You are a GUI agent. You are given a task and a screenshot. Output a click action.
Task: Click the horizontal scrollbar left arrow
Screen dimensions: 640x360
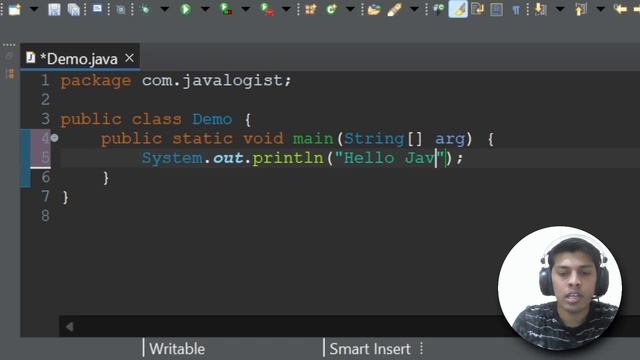[x=69, y=327]
